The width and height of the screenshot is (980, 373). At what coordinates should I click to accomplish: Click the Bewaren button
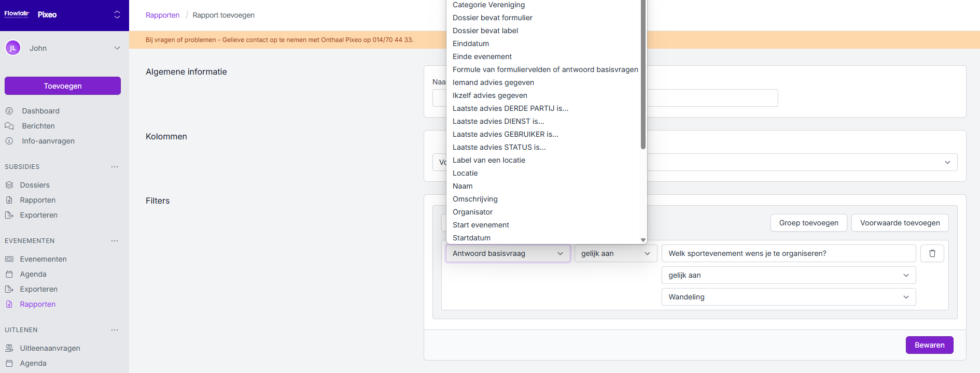click(x=929, y=345)
